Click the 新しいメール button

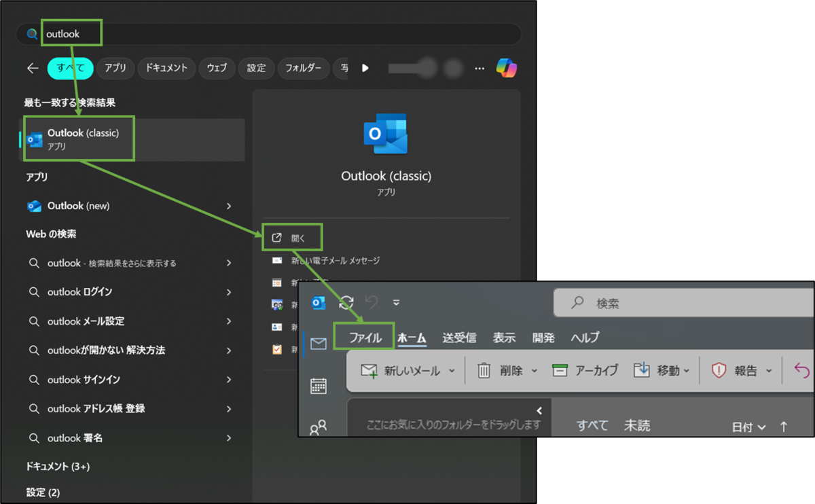tap(401, 371)
